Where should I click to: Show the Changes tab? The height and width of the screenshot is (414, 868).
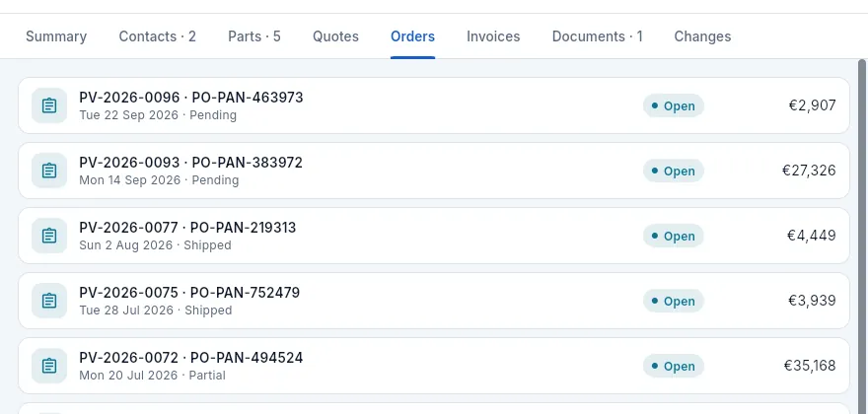pyautogui.click(x=702, y=36)
